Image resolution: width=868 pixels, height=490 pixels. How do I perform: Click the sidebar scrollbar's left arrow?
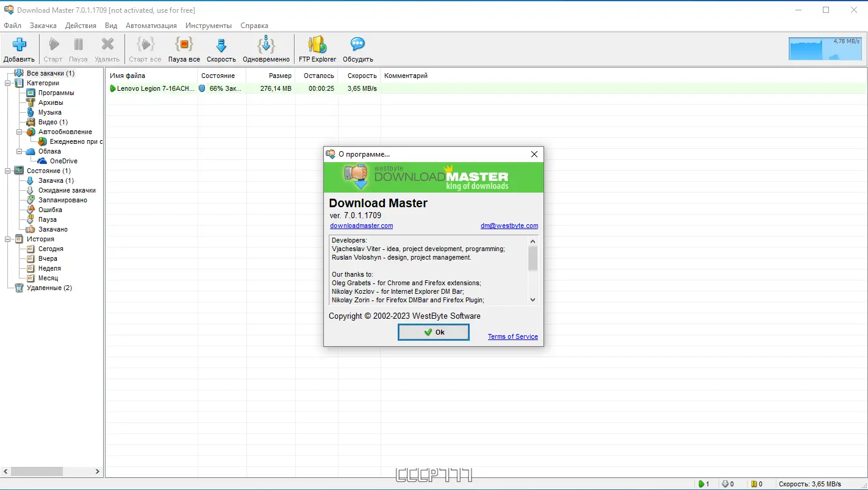click(5, 471)
